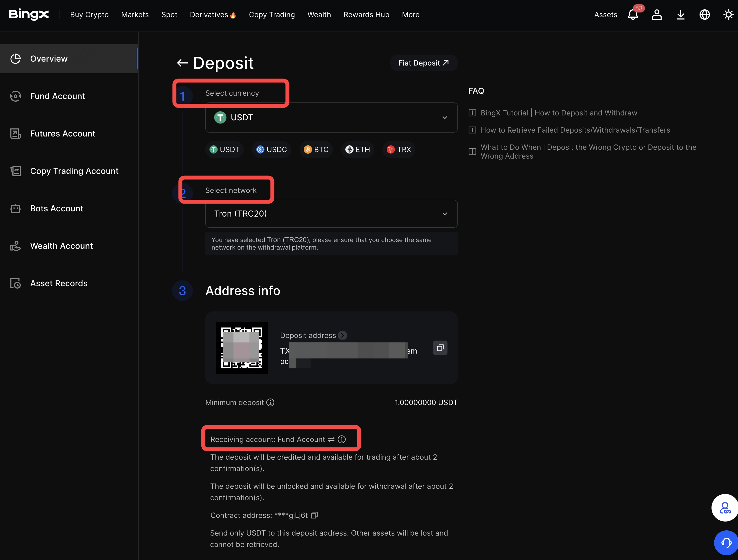Open notifications via the bell icon
Screen dimensions: 738x560
pyautogui.click(x=632, y=15)
